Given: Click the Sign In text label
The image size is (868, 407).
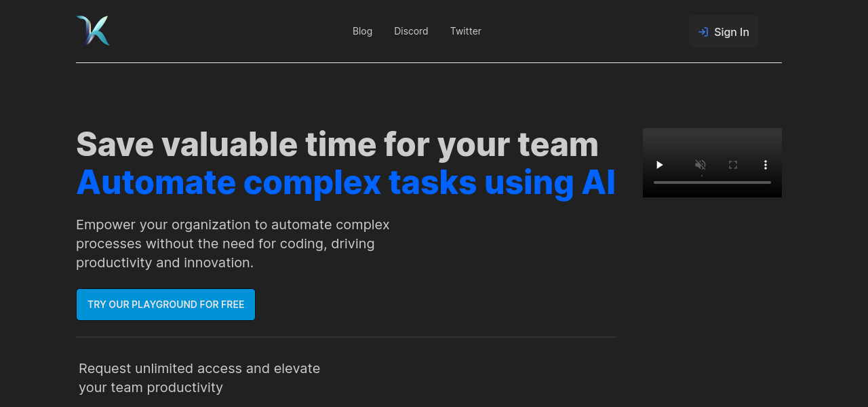Looking at the screenshot, I should point(731,32).
